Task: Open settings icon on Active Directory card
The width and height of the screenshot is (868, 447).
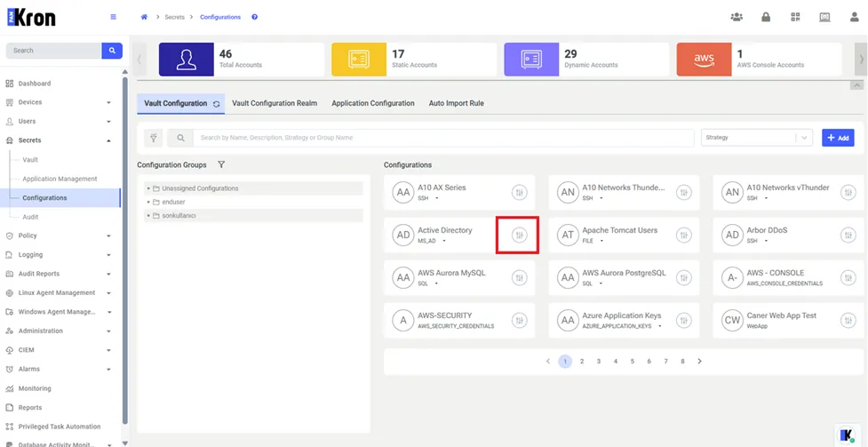Action: (x=519, y=235)
